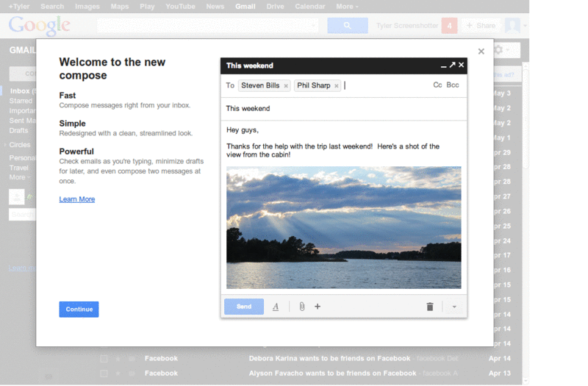
Task: Open Calendar in Google bar
Action: [310, 7]
